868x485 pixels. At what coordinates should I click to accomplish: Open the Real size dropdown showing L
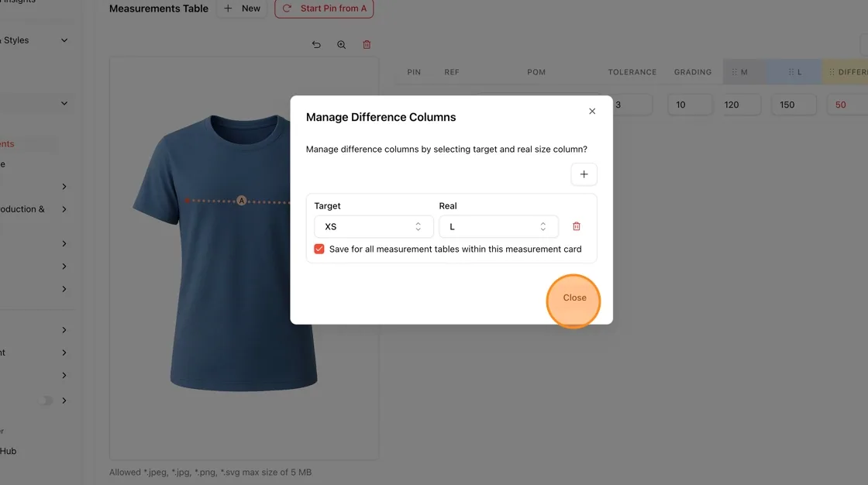pyautogui.click(x=498, y=226)
